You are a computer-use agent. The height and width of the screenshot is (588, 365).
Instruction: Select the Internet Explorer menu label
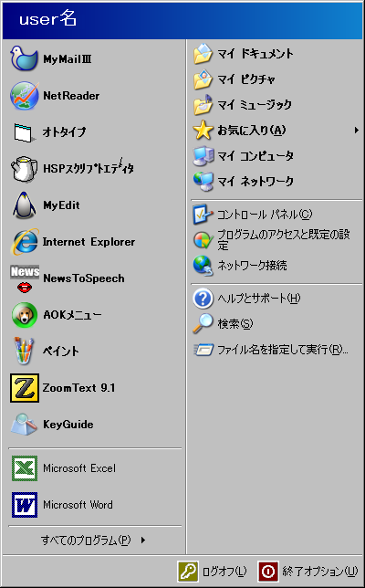click(x=89, y=242)
